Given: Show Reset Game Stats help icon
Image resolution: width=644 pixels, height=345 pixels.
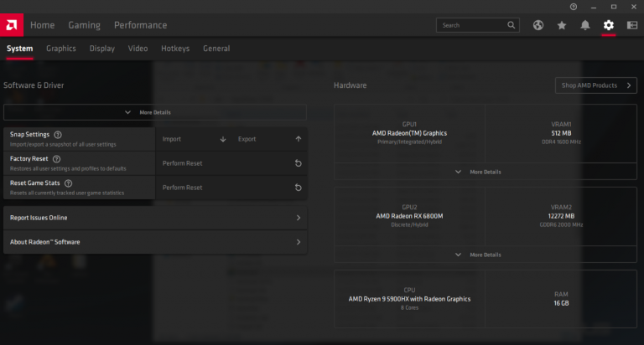Looking at the screenshot, I should pos(68,183).
